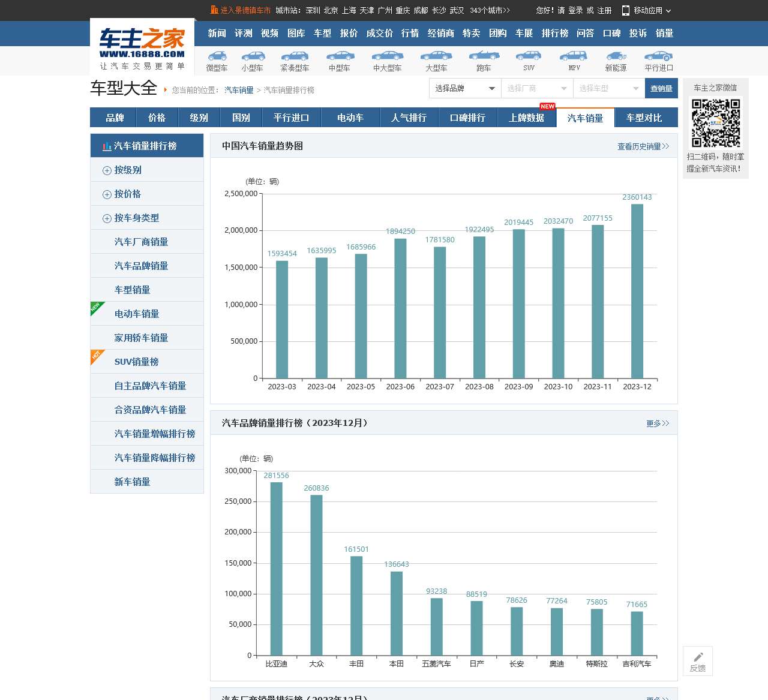Open the 平行进口 car icon
The width and height of the screenshot is (768, 700).
pyautogui.click(x=659, y=56)
